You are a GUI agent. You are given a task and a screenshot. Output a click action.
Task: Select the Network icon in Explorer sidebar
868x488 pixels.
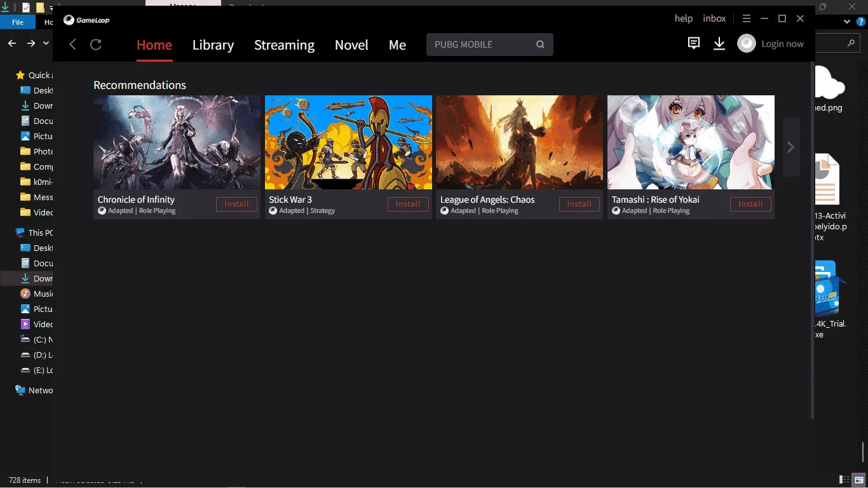(20, 390)
